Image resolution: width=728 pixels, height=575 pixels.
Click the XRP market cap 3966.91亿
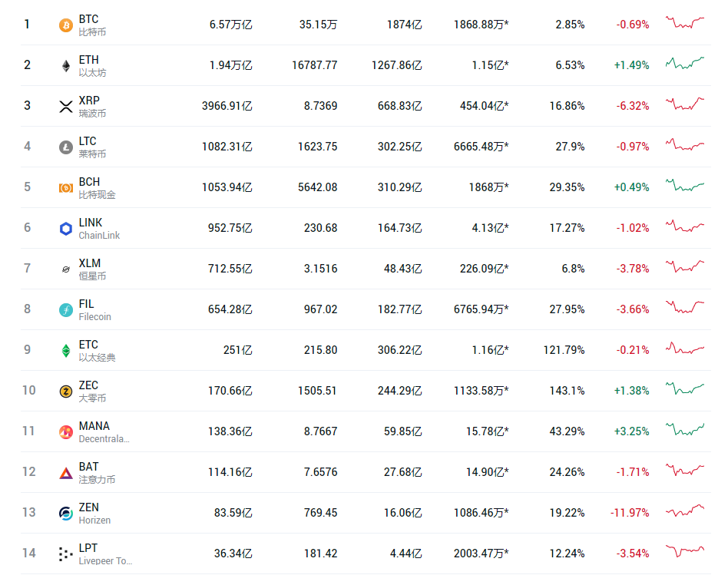point(227,106)
